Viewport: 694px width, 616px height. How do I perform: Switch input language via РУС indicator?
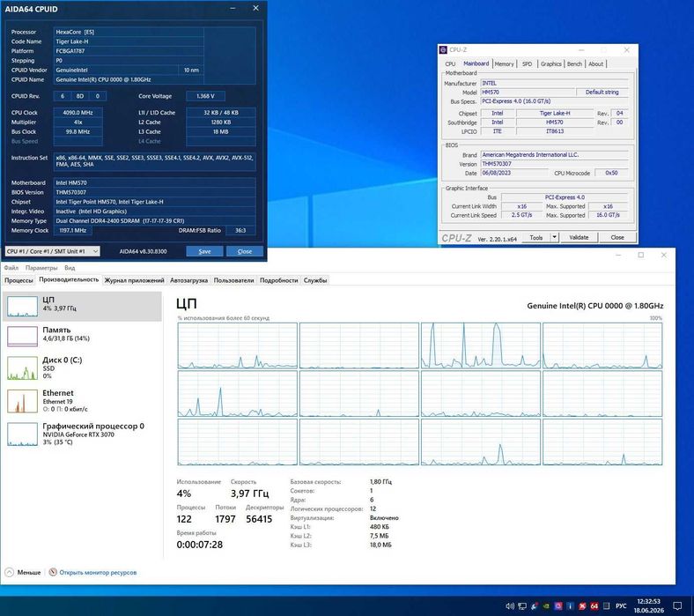[621, 605]
